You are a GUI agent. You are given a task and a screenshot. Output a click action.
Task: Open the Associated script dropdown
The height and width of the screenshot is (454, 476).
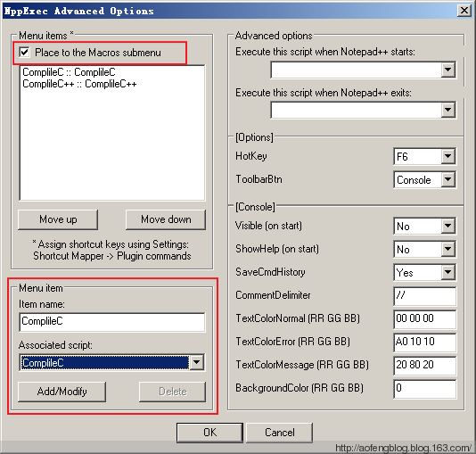[x=112, y=362]
